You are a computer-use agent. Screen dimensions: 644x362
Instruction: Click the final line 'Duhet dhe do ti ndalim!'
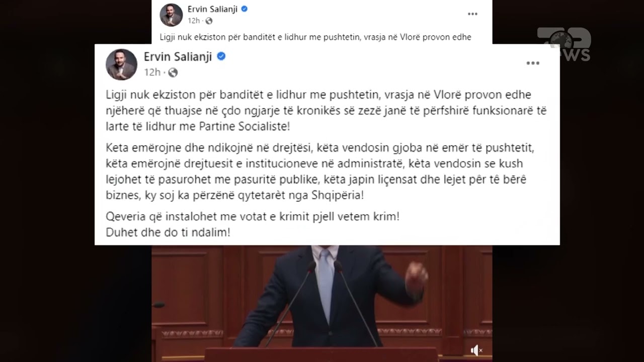tap(168, 233)
